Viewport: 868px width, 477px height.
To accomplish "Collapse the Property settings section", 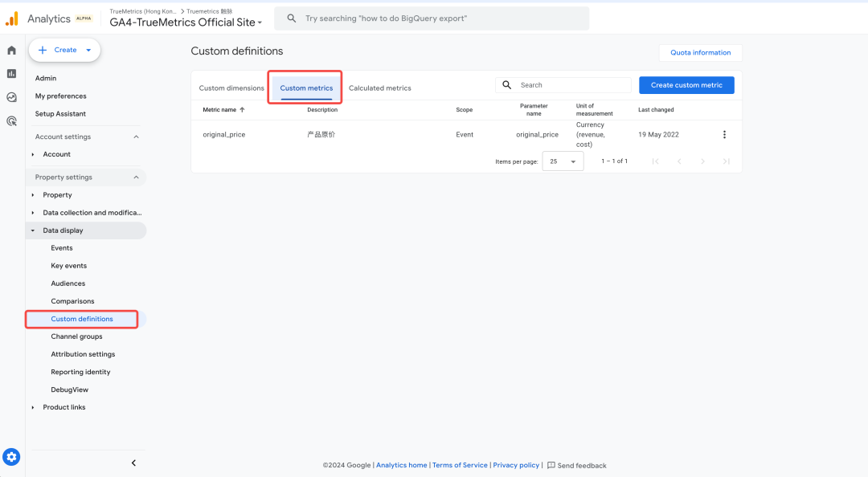I will [x=136, y=177].
